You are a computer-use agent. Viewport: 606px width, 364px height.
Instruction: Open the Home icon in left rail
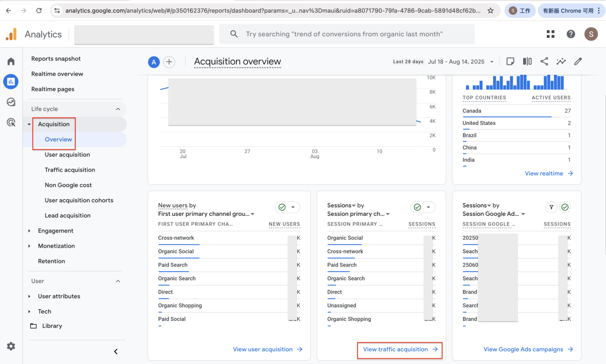click(11, 62)
